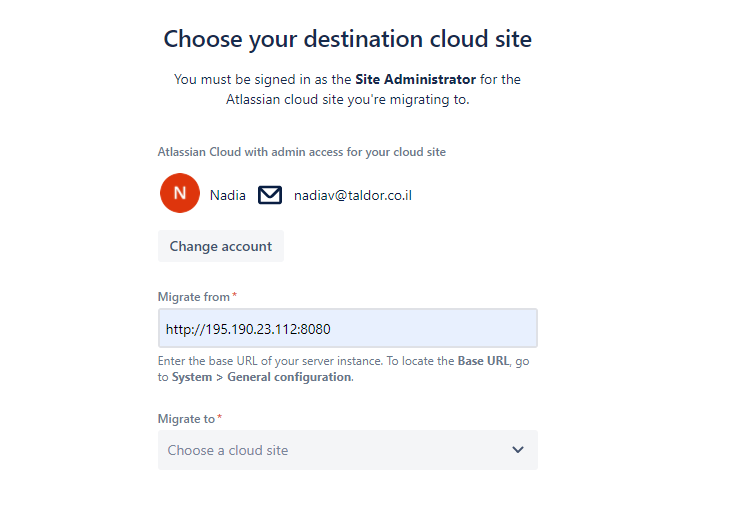Viewport: 733px width, 531px height.
Task: Open the Migrate to dropdown
Action: 347,450
